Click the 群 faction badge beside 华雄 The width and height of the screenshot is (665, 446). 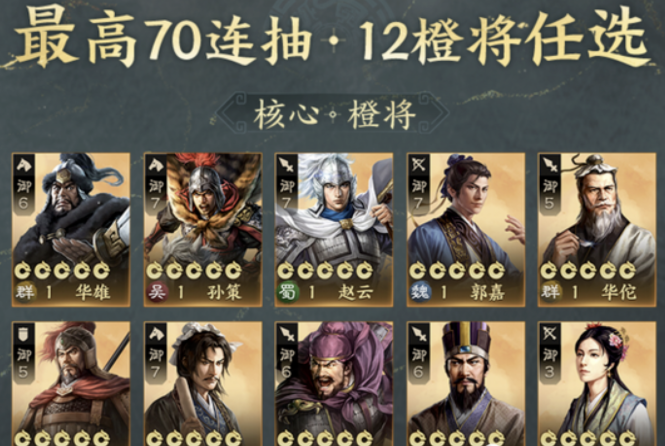pos(25,292)
